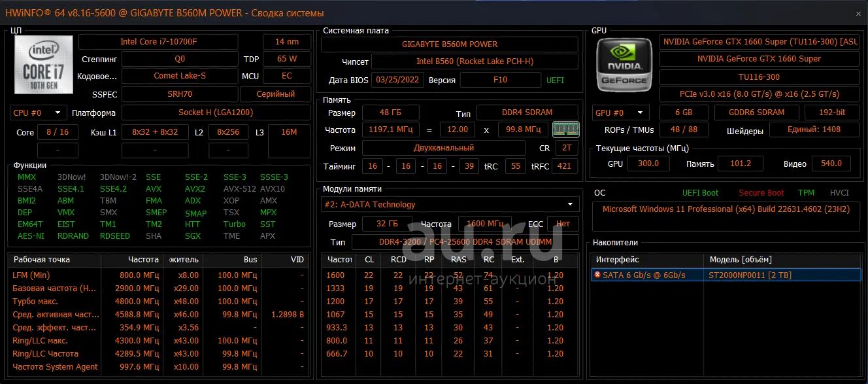Click the module frequency 1600 МГц field
The width and height of the screenshot is (868, 384).
tap(485, 224)
